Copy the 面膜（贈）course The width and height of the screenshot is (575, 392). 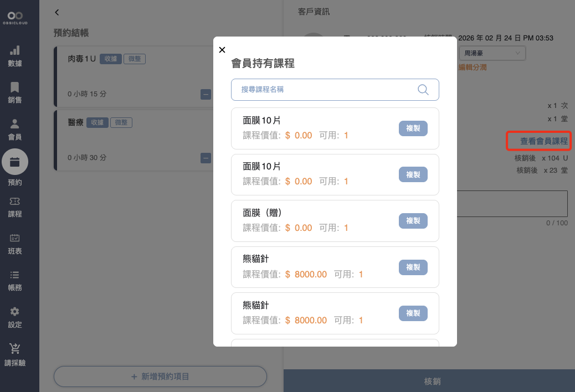tap(413, 221)
